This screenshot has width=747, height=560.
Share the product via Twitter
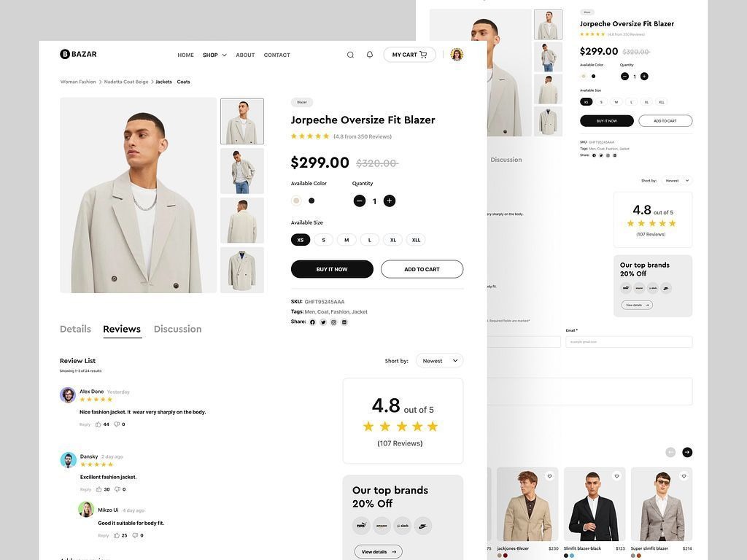(323, 322)
